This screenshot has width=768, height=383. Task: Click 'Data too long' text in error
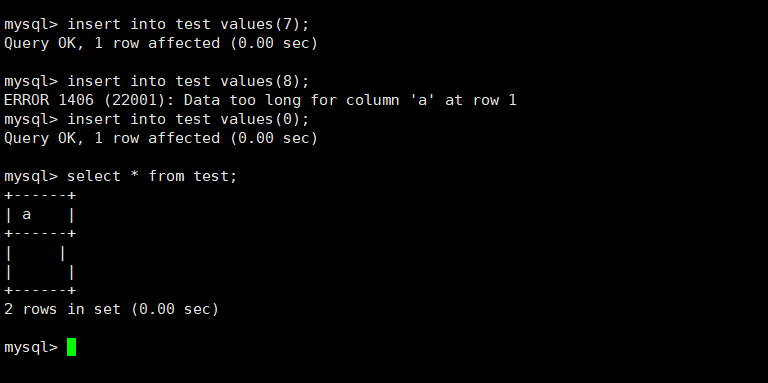pyautogui.click(x=242, y=100)
